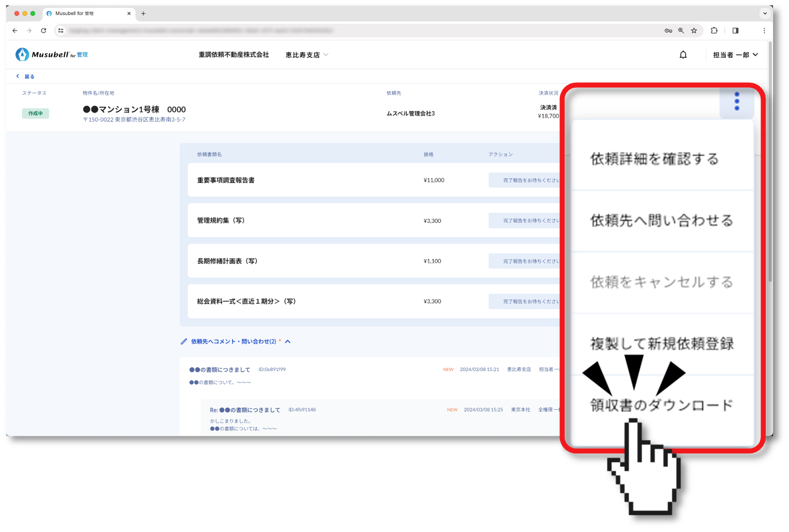Open the 担当者 一郎 user menu
The height and width of the screenshot is (532, 789).
tap(735, 55)
